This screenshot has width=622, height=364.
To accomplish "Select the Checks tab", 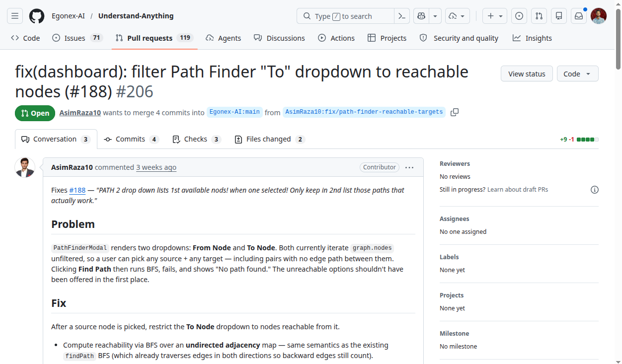I will 196,139.
